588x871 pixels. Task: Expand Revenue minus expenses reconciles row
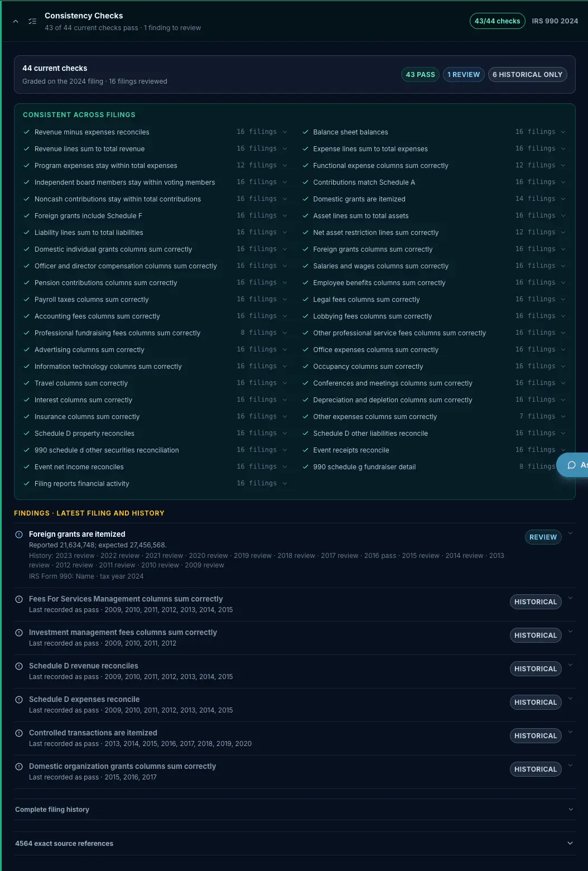[155, 132]
